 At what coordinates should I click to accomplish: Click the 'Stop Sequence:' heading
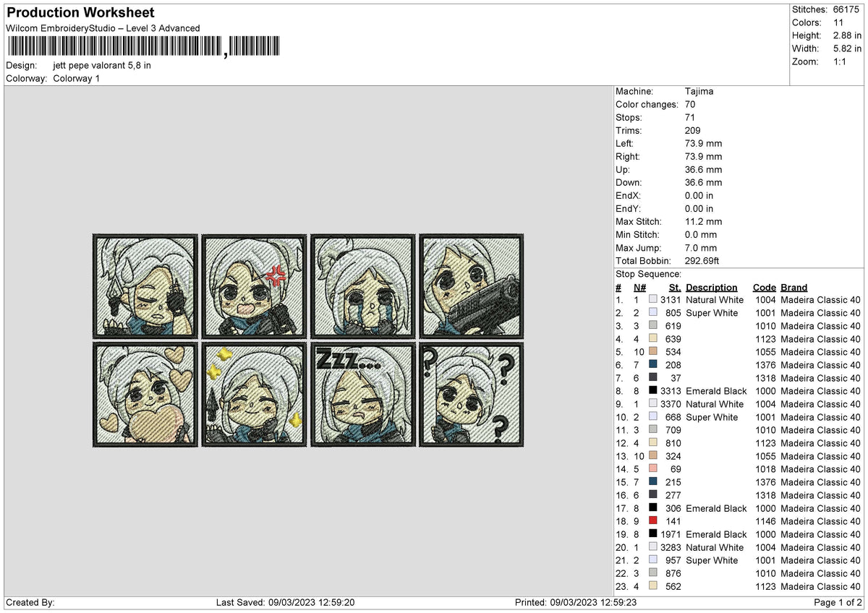(648, 274)
